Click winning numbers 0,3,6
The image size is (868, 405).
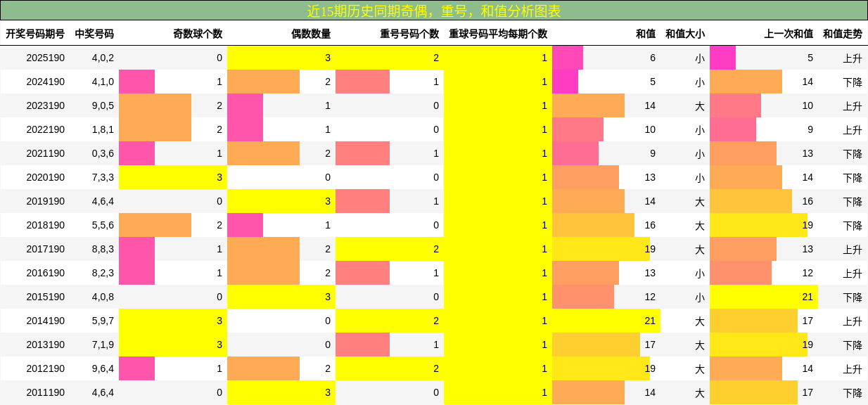click(103, 153)
